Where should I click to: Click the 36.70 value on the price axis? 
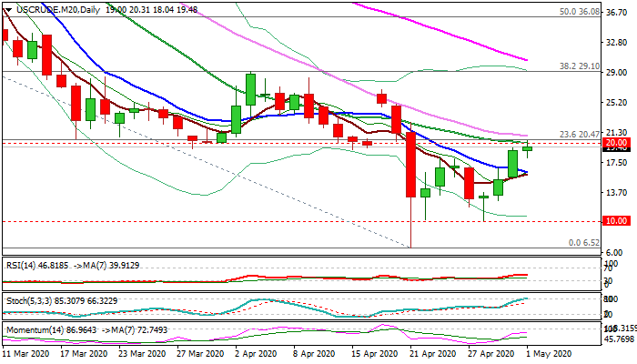pos(617,13)
